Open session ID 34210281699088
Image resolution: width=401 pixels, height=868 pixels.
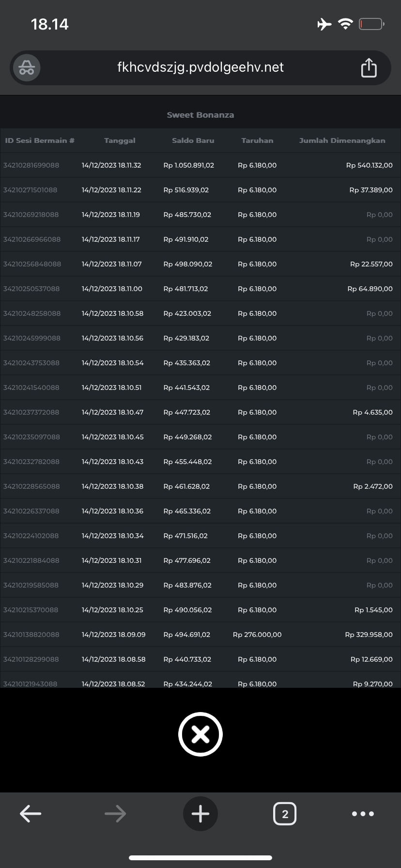pyautogui.click(x=31, y=165)
